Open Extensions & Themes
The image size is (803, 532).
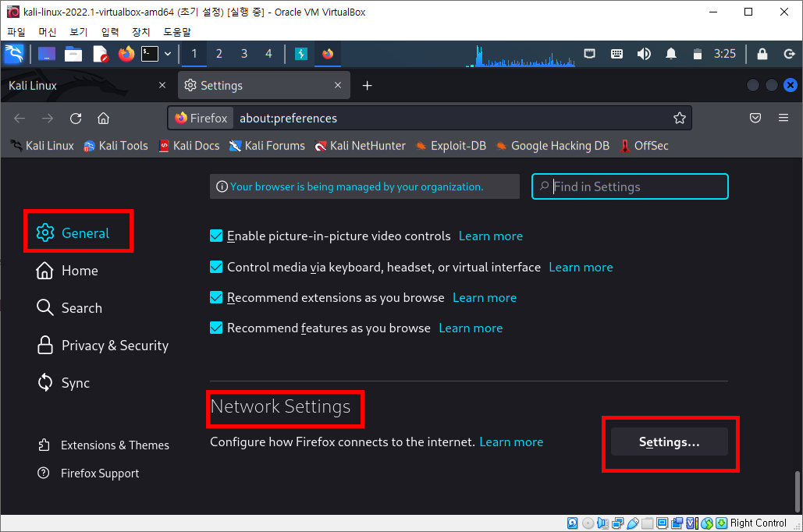point(104,445)
